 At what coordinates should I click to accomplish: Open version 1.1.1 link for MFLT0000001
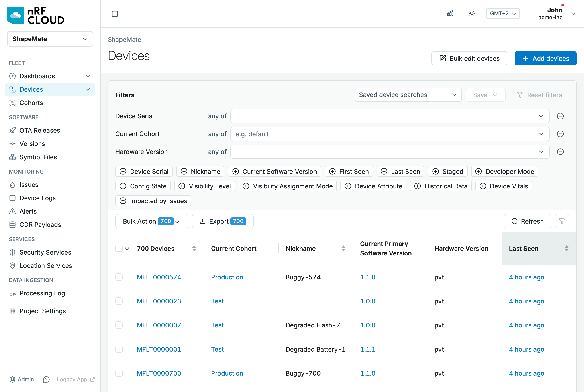click(368, 349)
